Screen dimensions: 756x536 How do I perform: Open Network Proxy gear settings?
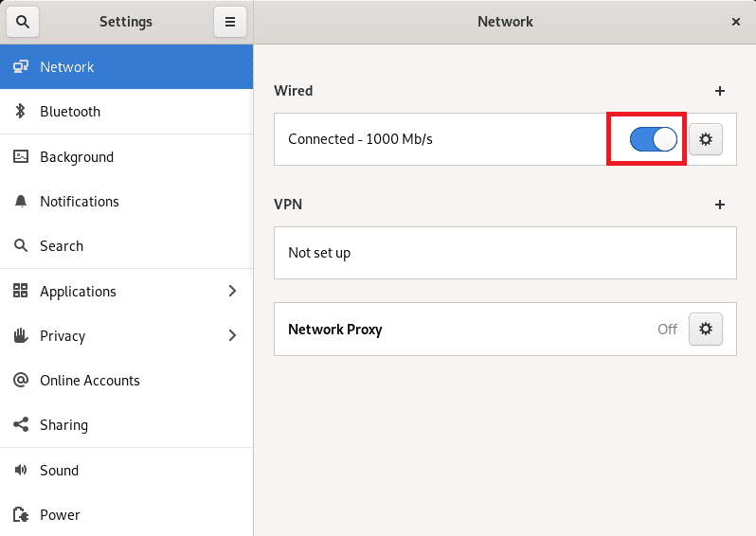click(x=705, y=330)
